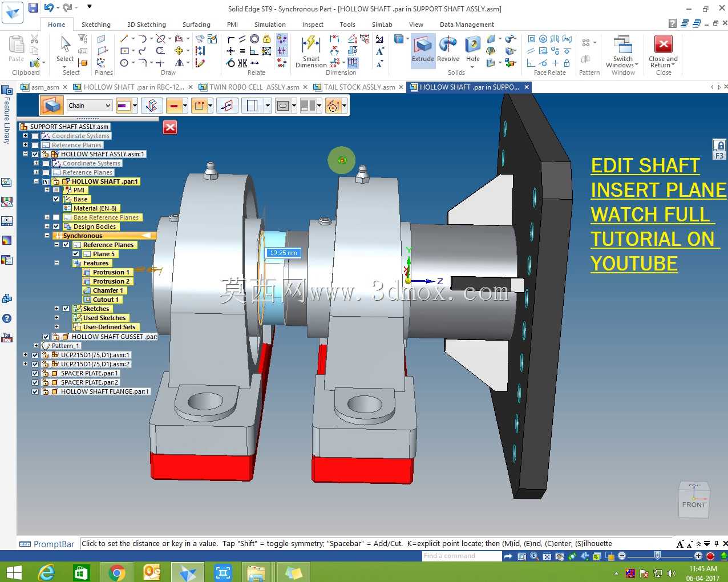Open Google Chrome from taskbar
This screenshot has width=728, height=582.
[116, 572]
